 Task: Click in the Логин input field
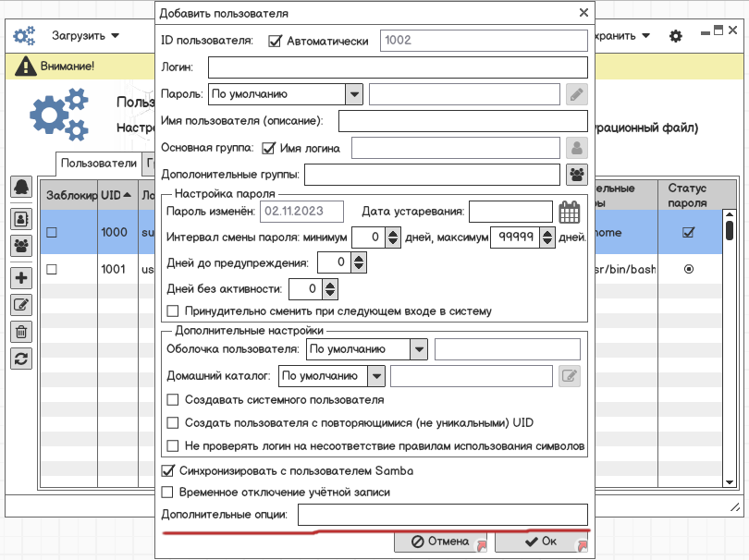(398, 67)
